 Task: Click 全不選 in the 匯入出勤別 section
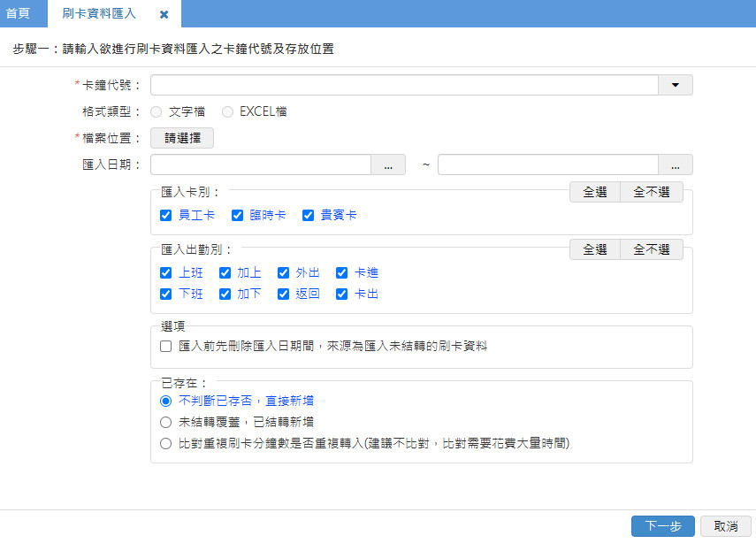[652, 250]
